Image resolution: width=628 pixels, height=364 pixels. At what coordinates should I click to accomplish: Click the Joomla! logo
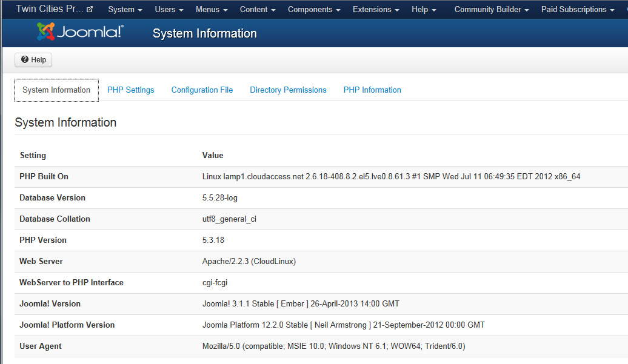80,31
